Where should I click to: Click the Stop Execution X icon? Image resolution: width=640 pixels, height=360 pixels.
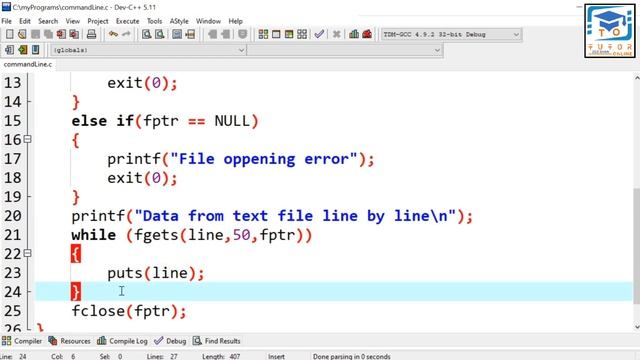(x=336, y=34)
